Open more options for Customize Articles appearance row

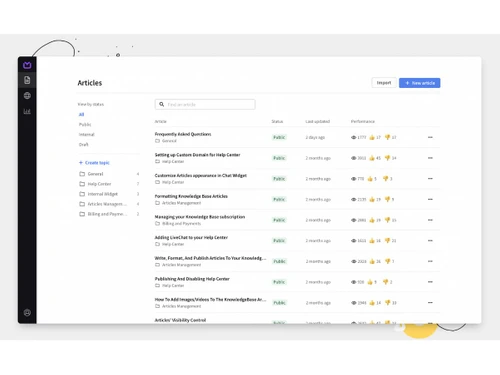[x=430, y=179]
